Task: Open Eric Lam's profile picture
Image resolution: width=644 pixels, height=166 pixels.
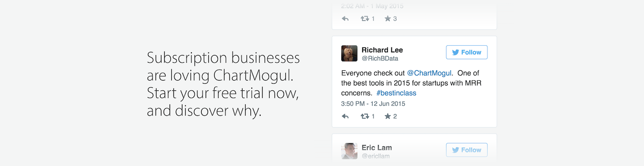Action: 349,151
